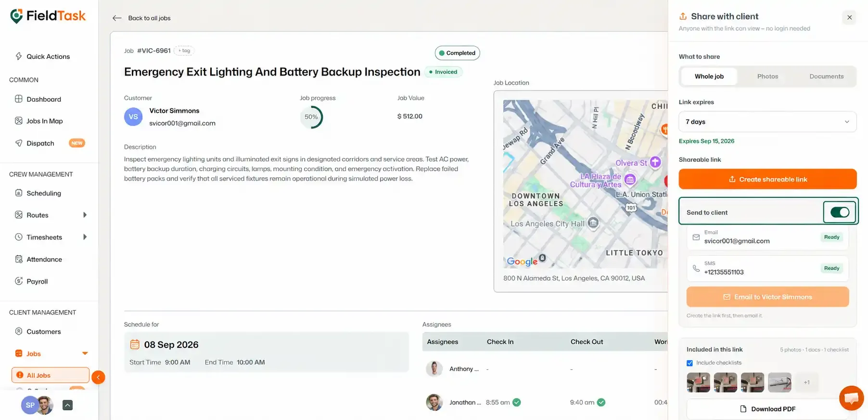
Task: Collapse the Jobs menu arrow
Action: coord(85,354)
